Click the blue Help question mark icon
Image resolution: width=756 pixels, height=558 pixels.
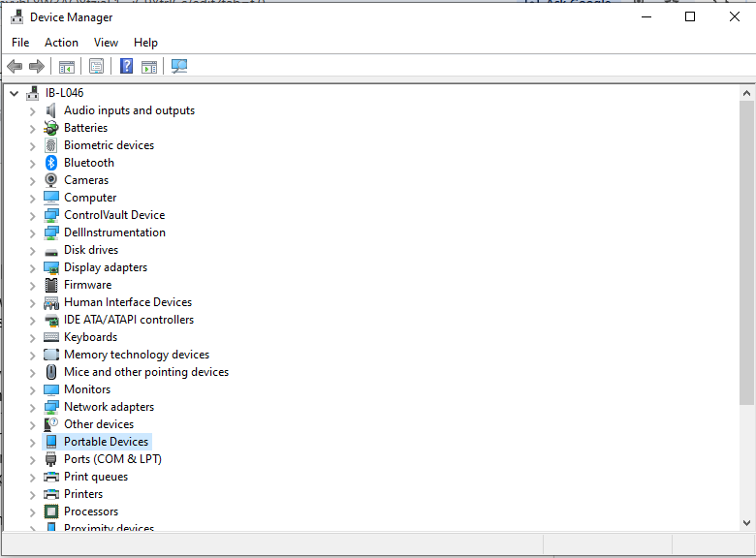pos(126,66)
